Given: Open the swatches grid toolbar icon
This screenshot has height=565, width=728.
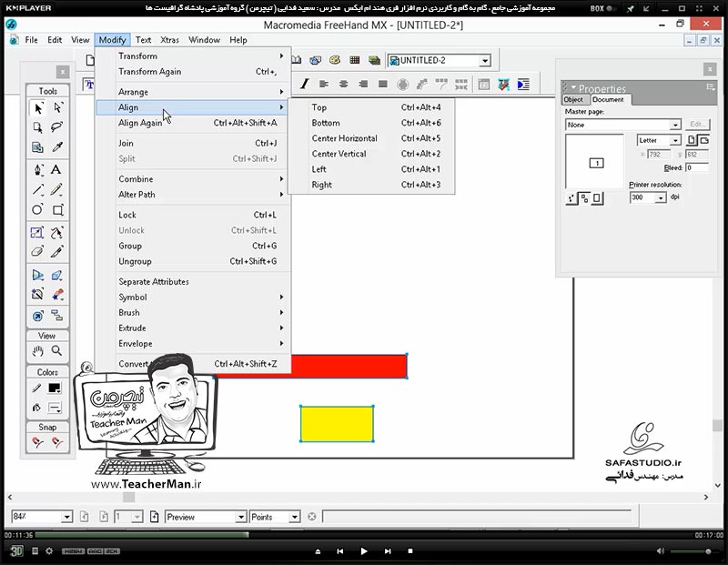Looking at the screenshot, I should click(355, 60).
